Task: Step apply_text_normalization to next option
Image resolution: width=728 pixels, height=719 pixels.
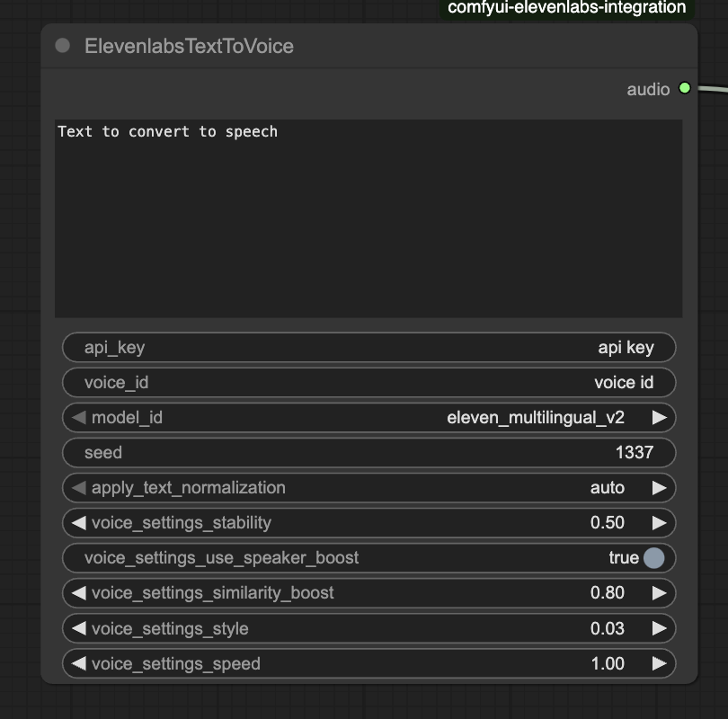Action: (660, 487)
